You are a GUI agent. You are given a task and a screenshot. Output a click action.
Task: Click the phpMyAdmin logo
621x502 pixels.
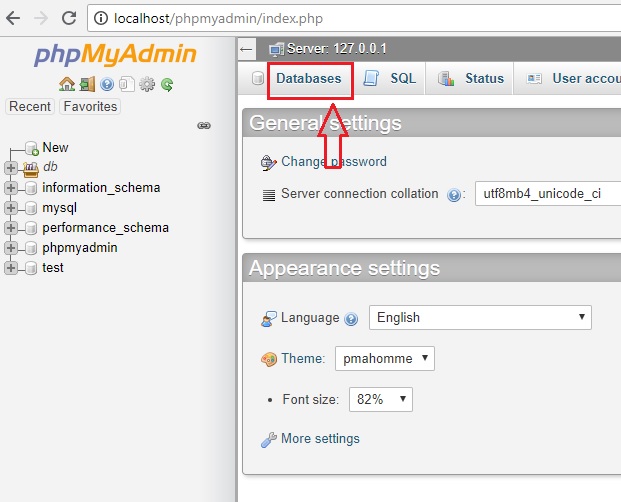point(116,54)
